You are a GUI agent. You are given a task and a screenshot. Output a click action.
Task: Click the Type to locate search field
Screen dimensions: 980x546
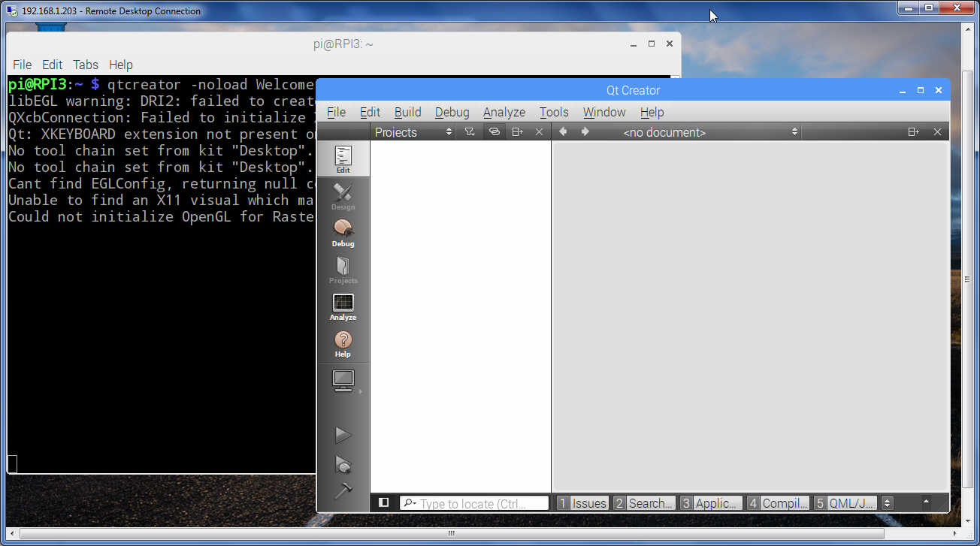(474, 503)
